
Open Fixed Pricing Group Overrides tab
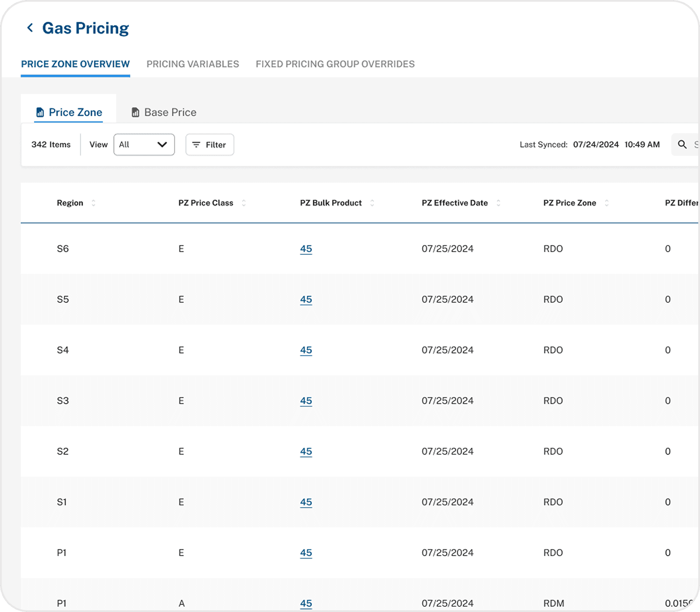pos(335,64)
